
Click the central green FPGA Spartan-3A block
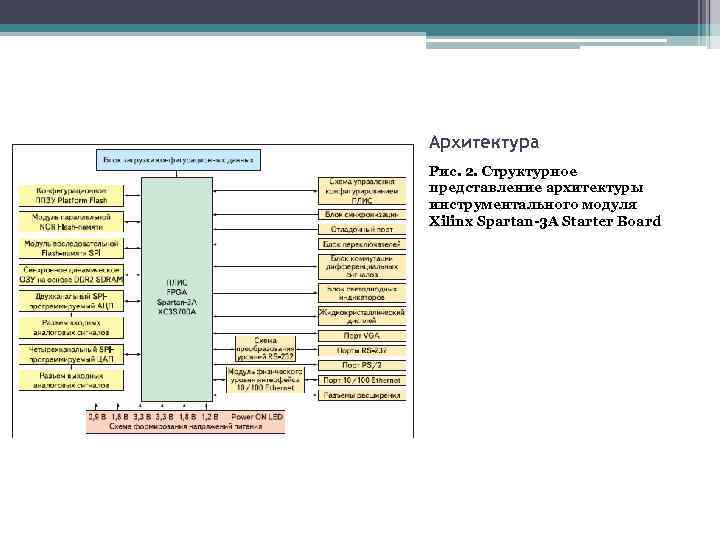pyautogui.click(x=177, y=289)
